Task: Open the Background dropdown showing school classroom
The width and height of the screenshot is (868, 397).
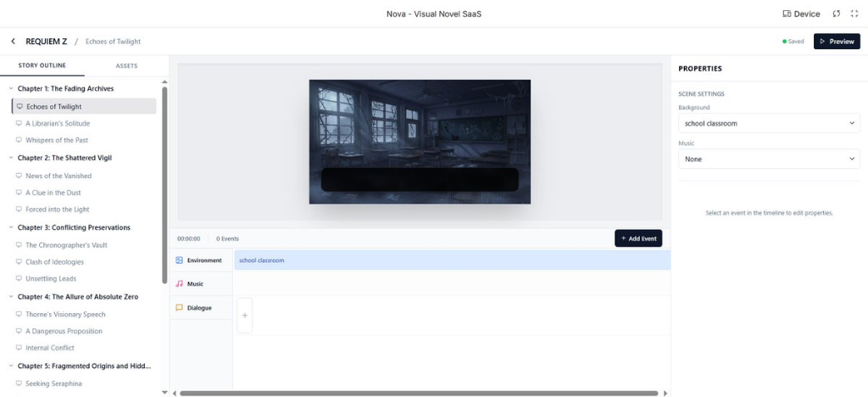Action: (x=769, y=123)
